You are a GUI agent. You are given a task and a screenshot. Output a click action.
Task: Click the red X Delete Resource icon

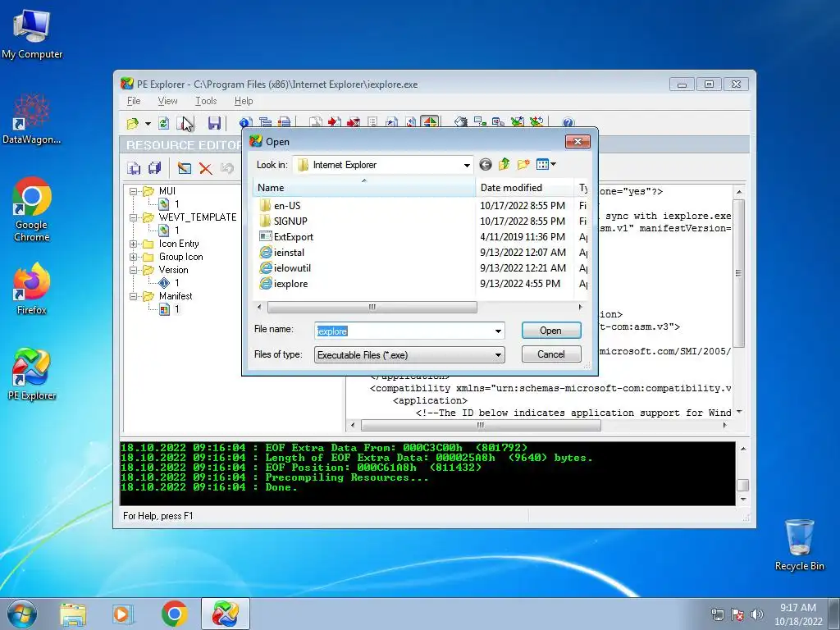point(206,168)
